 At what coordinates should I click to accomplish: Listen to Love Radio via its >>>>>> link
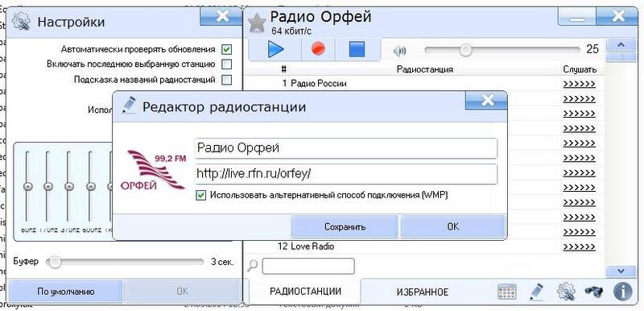click(x=579, y=247)
